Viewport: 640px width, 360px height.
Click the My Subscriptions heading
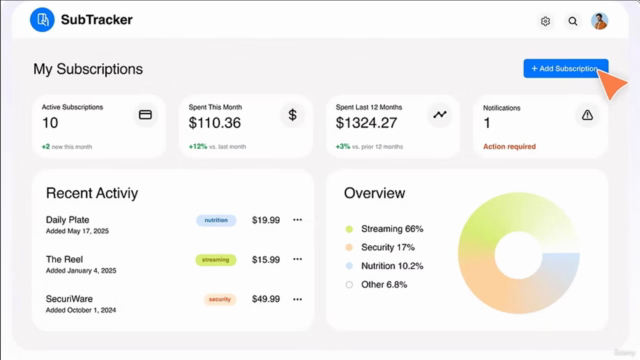pyautogui.click(x=88, y=69)
